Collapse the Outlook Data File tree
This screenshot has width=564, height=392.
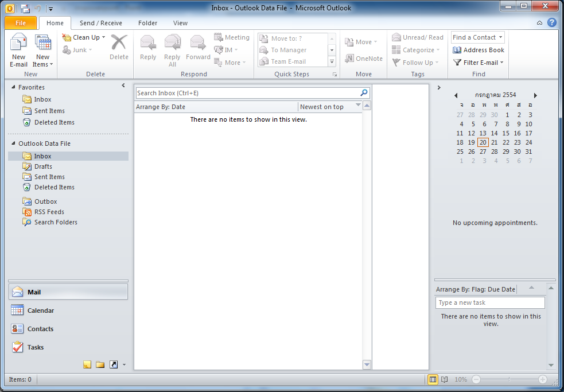(13, 143)
